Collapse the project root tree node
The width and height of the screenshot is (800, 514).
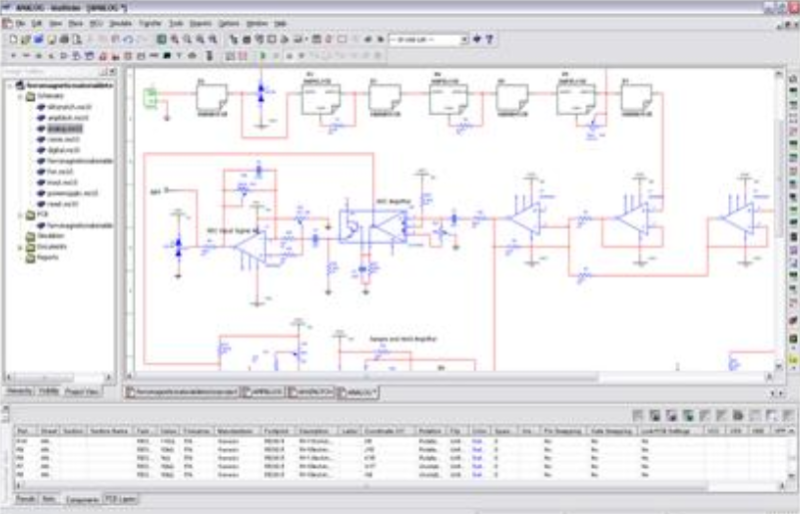10,86
